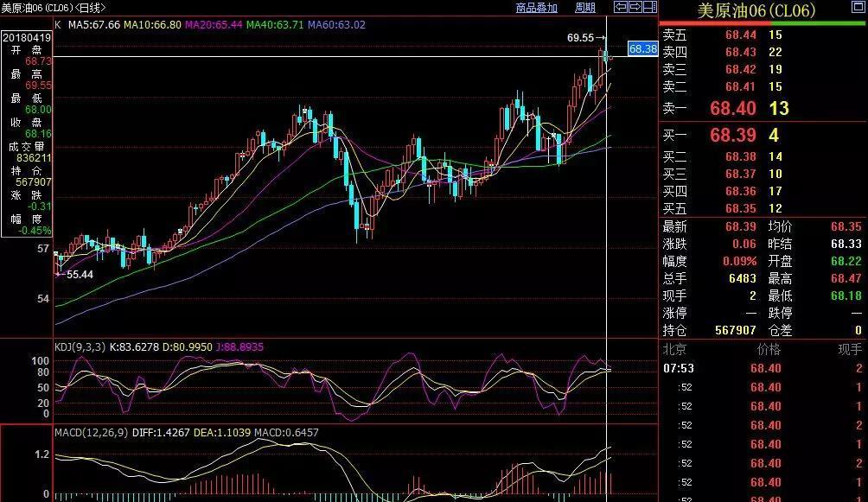Click the 价格 column header in tick list
Viewport: 868px width, 502px height.
click(x=769, y=349)
